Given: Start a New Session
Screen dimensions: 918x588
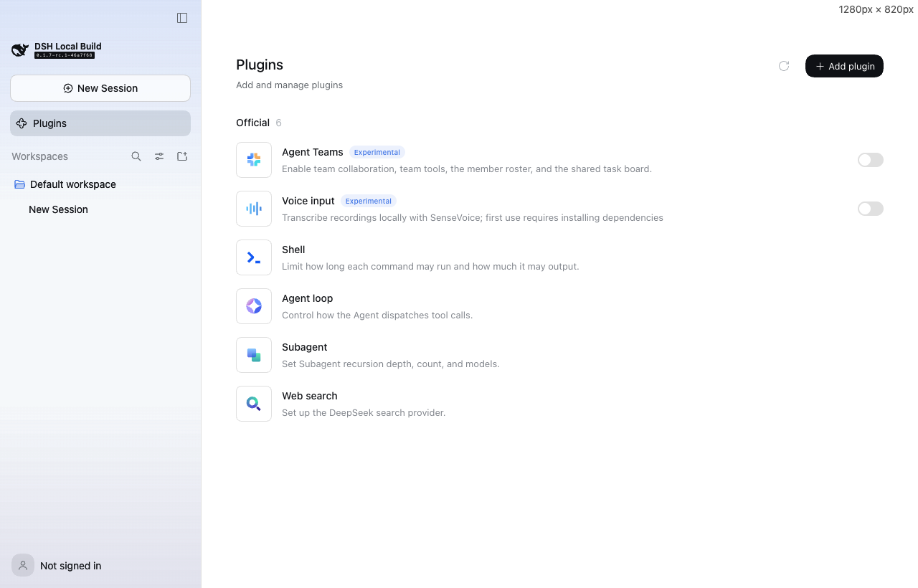Looking at the screenshot, I should pos(100,88).
